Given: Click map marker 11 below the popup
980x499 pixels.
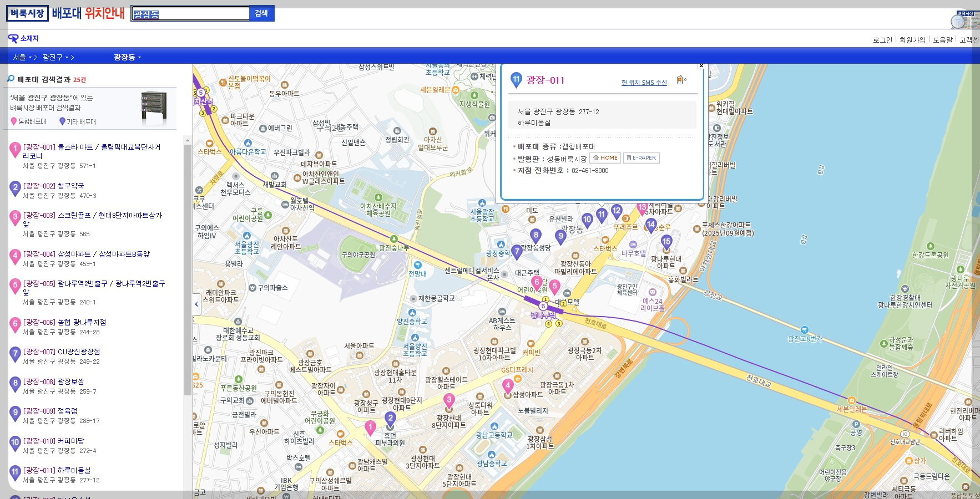Looking at the screenshot, I should [602, 215].
